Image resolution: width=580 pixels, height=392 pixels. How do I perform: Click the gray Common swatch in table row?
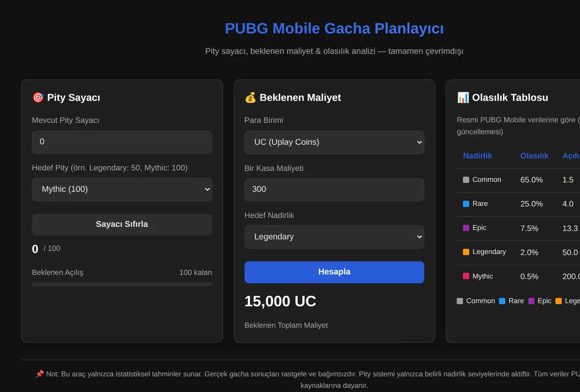pyautogui.click(x=466, y=180)
